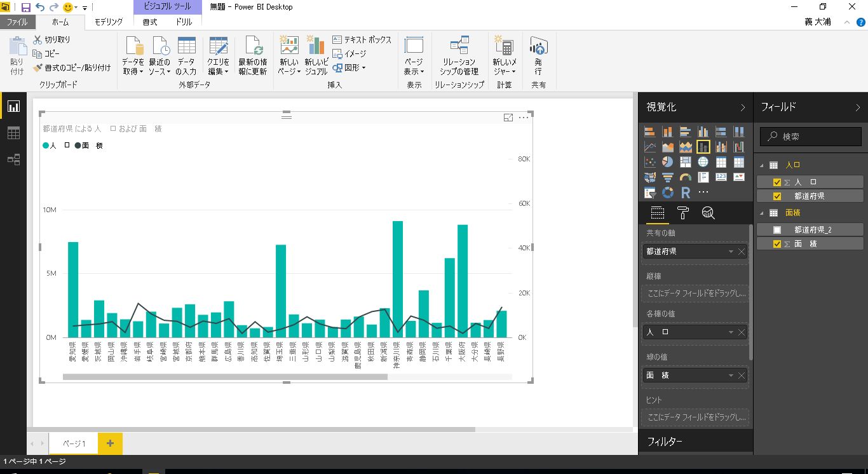Select the waterfall chart visual

(x=738, y=147)
